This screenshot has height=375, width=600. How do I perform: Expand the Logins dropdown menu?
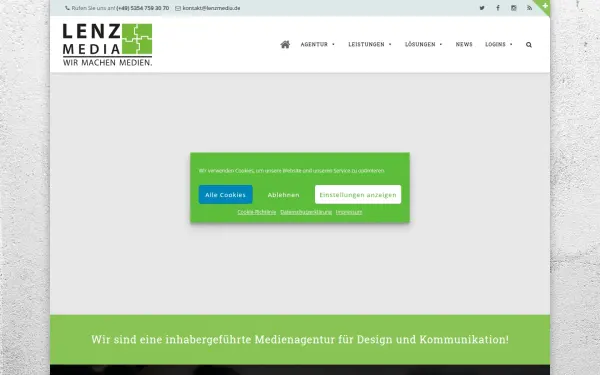coord(499,44)
